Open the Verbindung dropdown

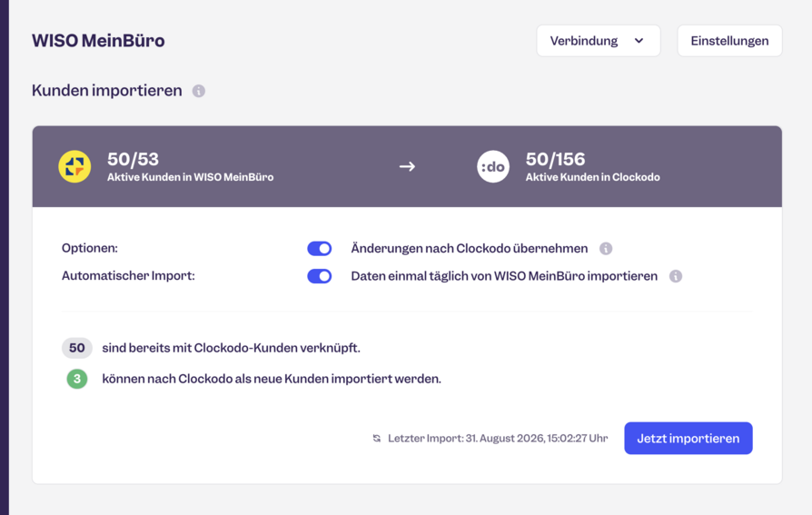599,41
